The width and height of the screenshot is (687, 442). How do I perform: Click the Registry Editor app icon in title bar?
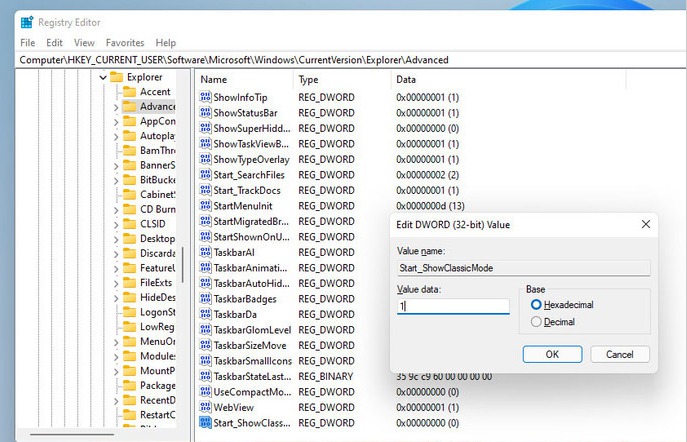[27, 22]
